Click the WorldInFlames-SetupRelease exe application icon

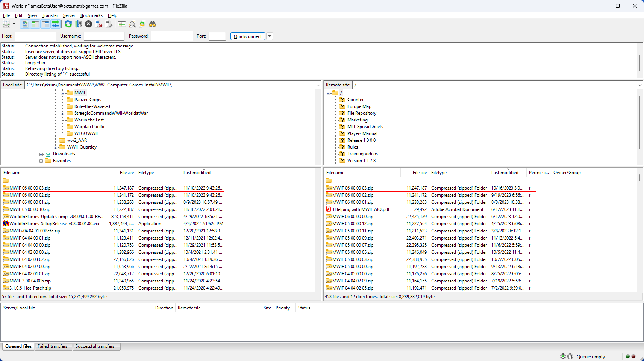6,224
